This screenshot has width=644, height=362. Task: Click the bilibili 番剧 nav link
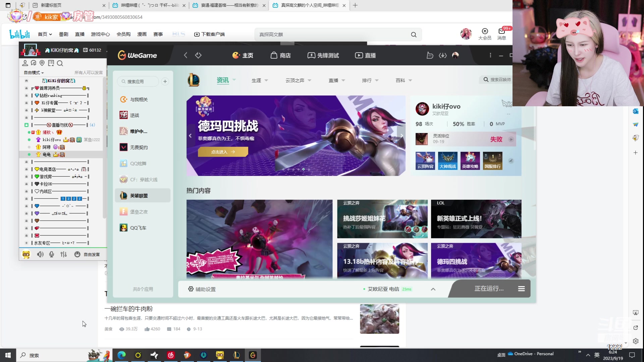point(63,34)
